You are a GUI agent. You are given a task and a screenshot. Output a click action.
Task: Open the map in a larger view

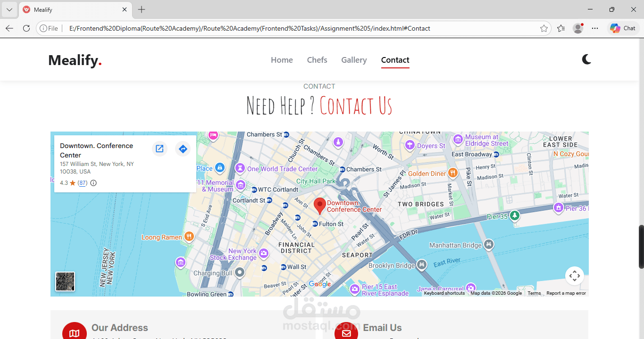[x=159, y=149]
